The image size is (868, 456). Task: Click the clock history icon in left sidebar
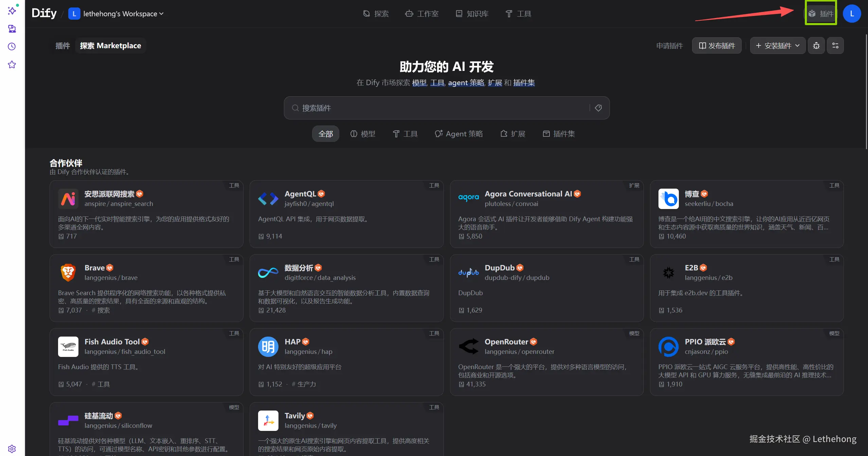pos(12,46)
